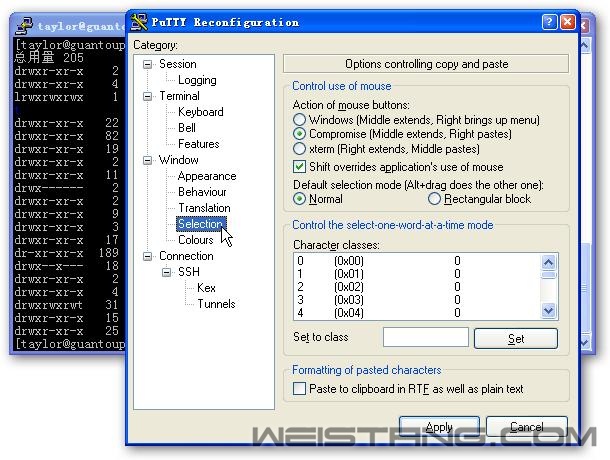Image resolution: width=610 pixels, height=460 pixels.
Task: Collapse the Connection tree node
Action: (147, 256)
